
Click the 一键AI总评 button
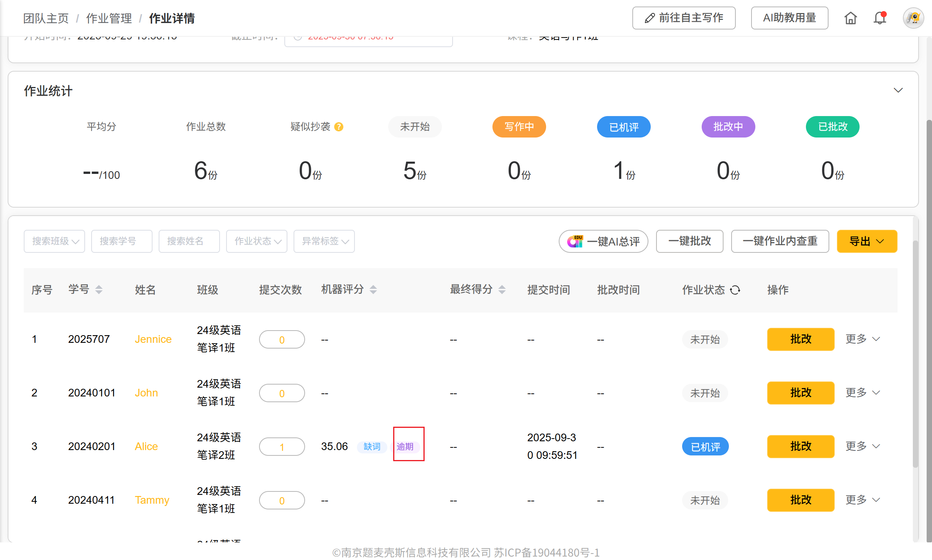pos(603,241)
